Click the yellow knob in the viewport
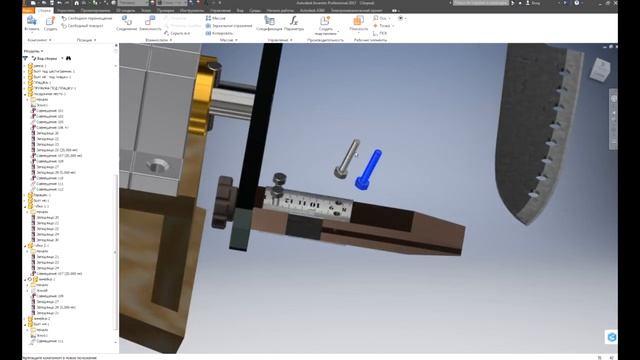 tap(203, 97)
